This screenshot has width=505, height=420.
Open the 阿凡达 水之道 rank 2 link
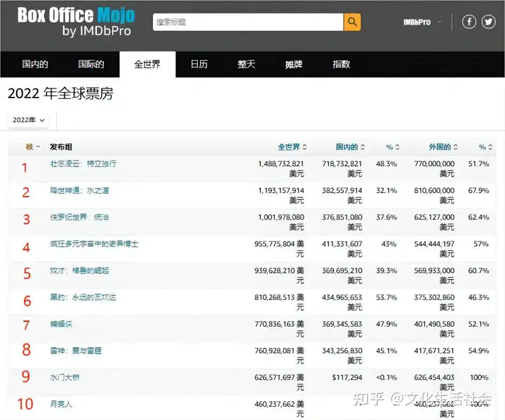coord(79,190)
